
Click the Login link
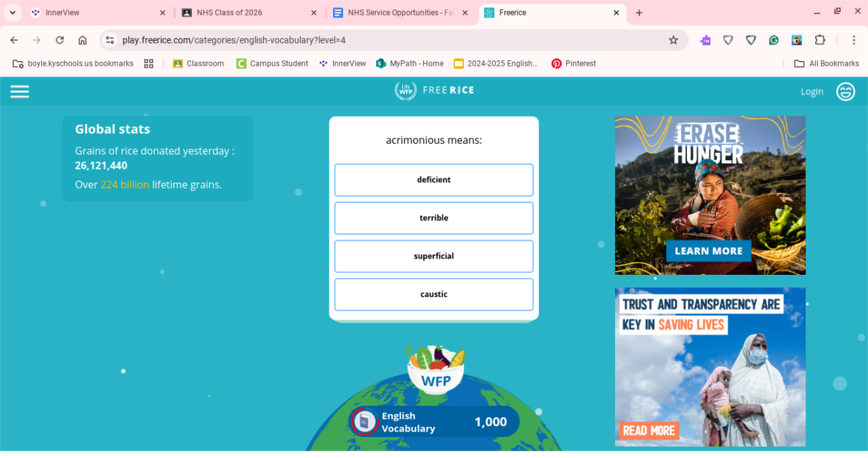tap(812, 92)
